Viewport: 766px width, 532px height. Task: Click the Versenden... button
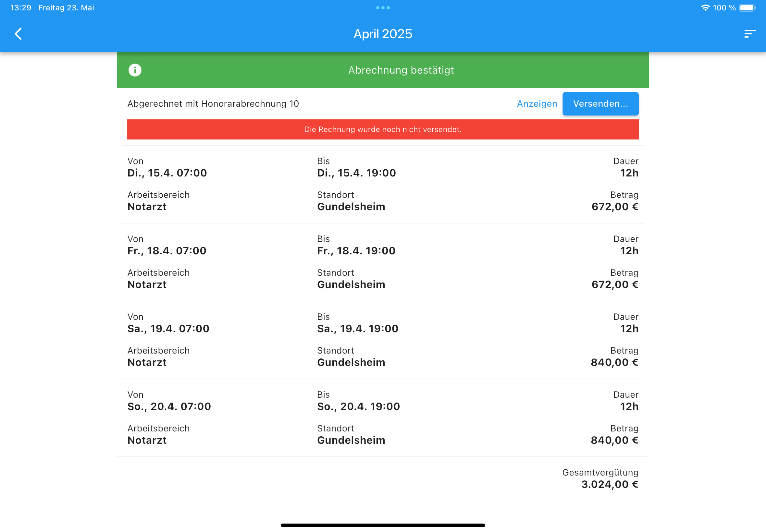[600, 104]
